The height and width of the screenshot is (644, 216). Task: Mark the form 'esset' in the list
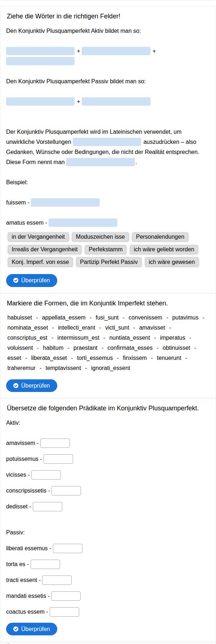(x=14, y=358)
